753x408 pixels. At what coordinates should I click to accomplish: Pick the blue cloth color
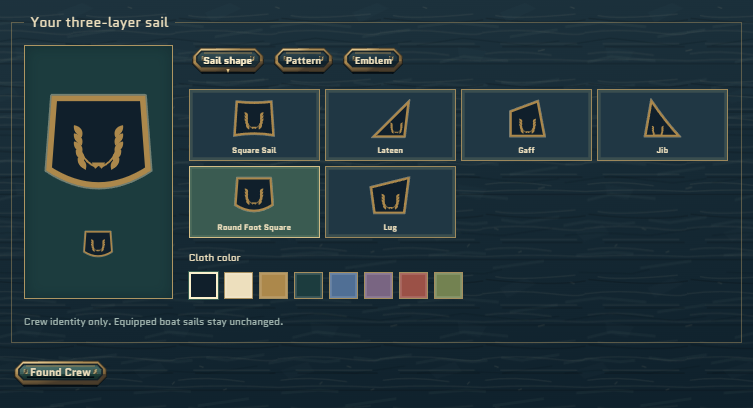pyautogui.click(x=343, y=286)
